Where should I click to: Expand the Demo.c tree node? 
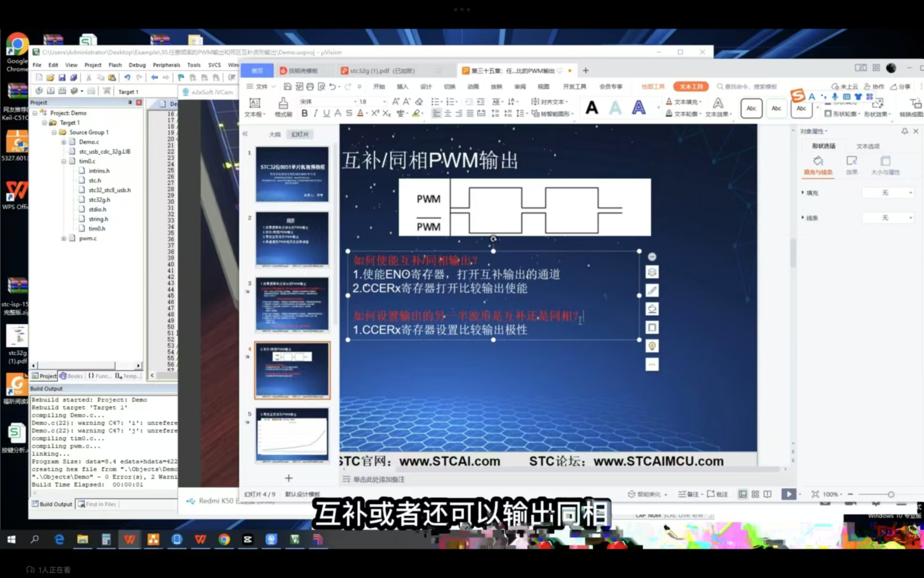click(x=64, y=142)
